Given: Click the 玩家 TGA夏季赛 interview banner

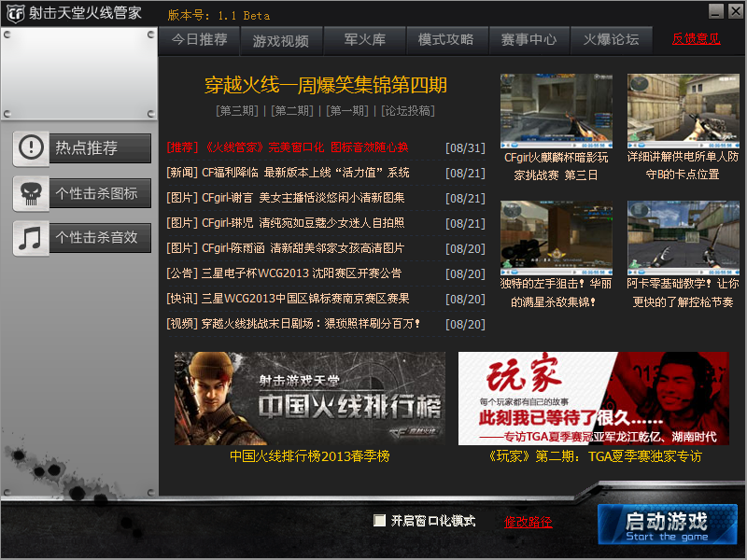Looking at the screenshot, I should pos(594,399).
